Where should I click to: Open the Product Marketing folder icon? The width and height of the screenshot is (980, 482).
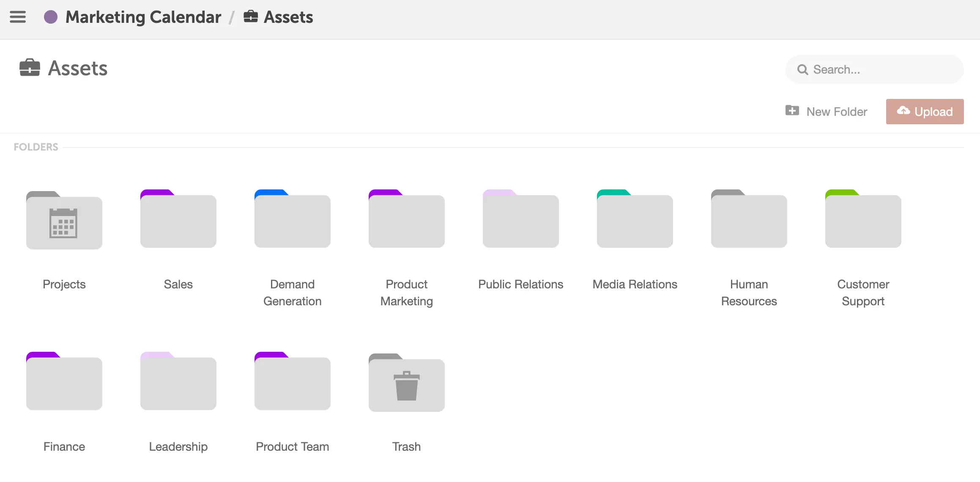click(x=407, y=219)
